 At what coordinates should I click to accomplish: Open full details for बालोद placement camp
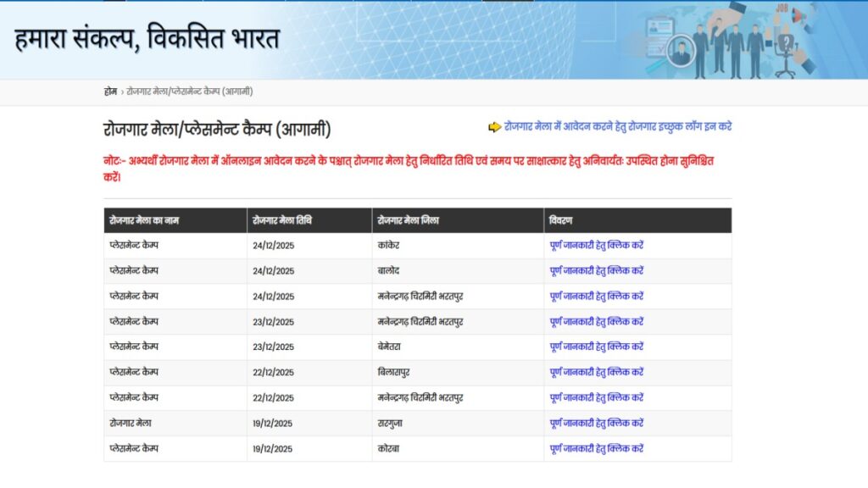point(596,271)
